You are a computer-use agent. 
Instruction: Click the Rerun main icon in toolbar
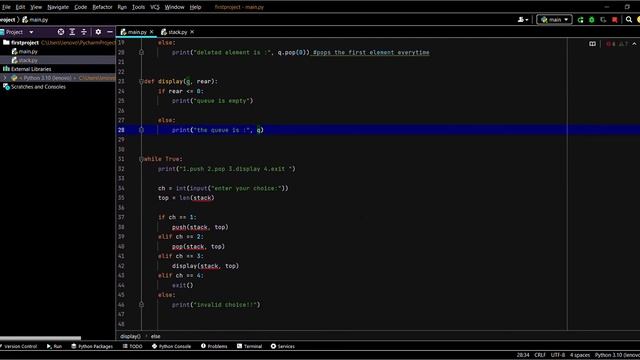tap(580, 20)
